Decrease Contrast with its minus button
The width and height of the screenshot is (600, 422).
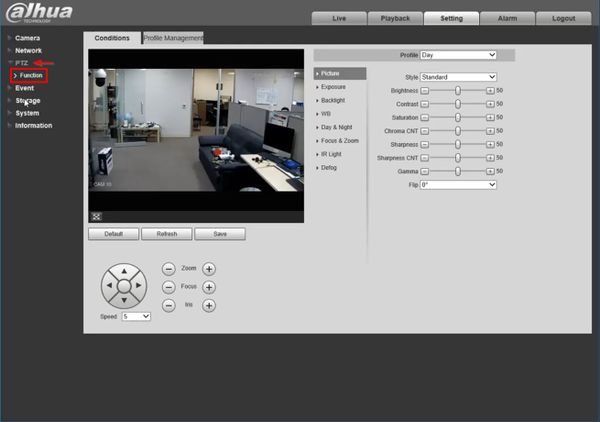coord(424,104)
